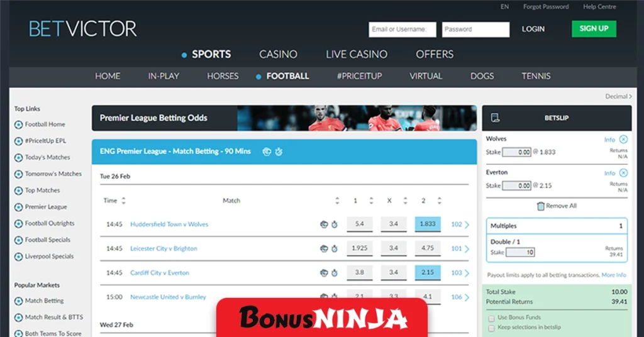Viewport: 644px width, 337px height.
Task: Click the football icon beside Football Home
Action: click(x=18, y=124)
